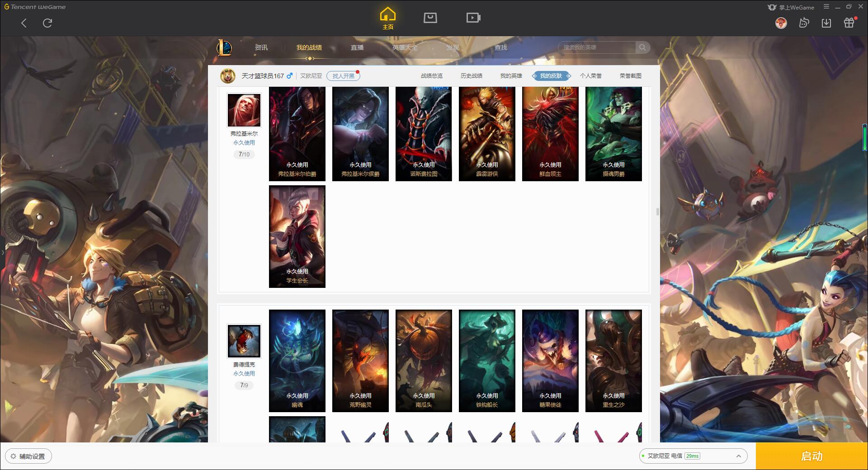Click 永久使用 under 费德提克

244,374
